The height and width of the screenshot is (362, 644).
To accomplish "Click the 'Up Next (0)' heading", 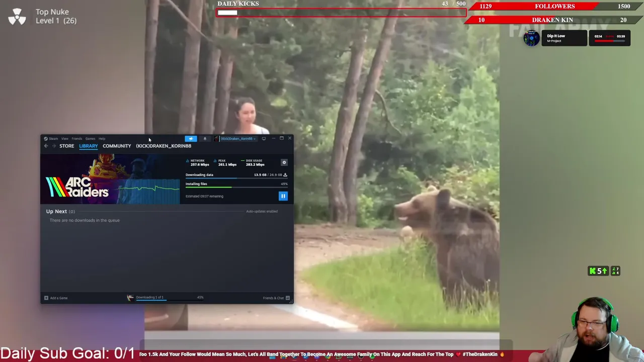I will pyautogui.click(x=60, y=212).
